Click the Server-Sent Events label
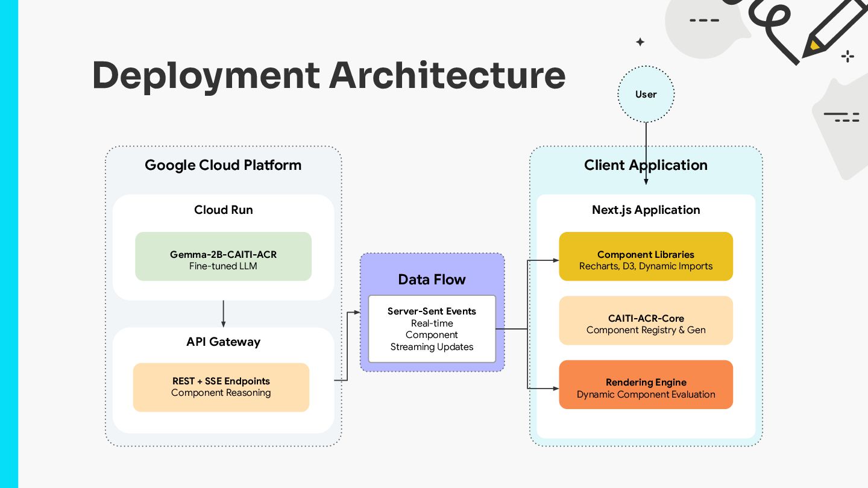868x488 pixels. [x=432, y=311]
